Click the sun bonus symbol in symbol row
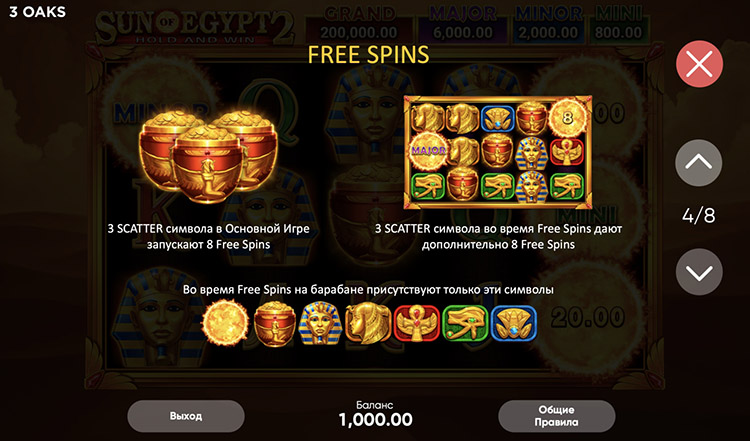The width and height of the screenshot is (750, 441). coord(225,323)
